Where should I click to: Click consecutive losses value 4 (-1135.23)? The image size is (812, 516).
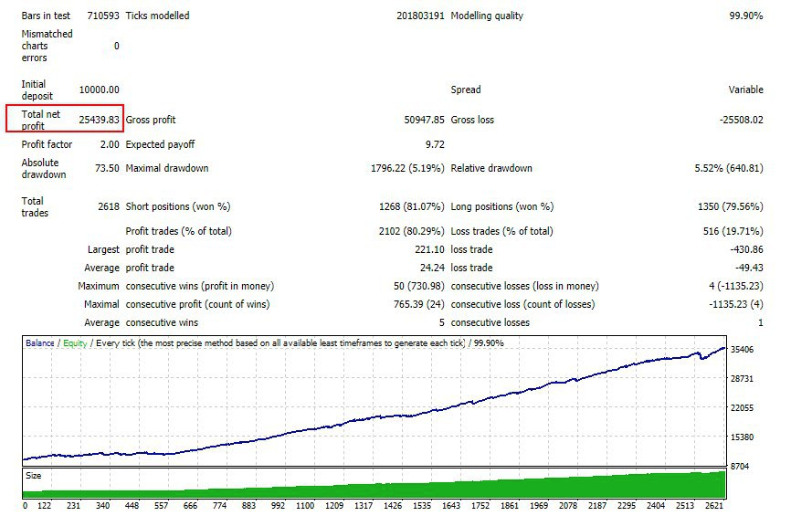(x=736, y=286)
